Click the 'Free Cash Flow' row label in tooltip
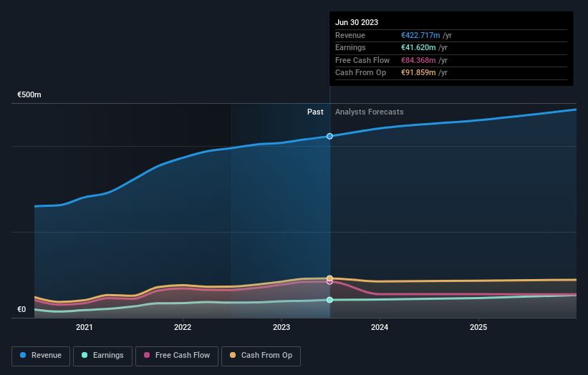588x375 pixels. point(362,60)
